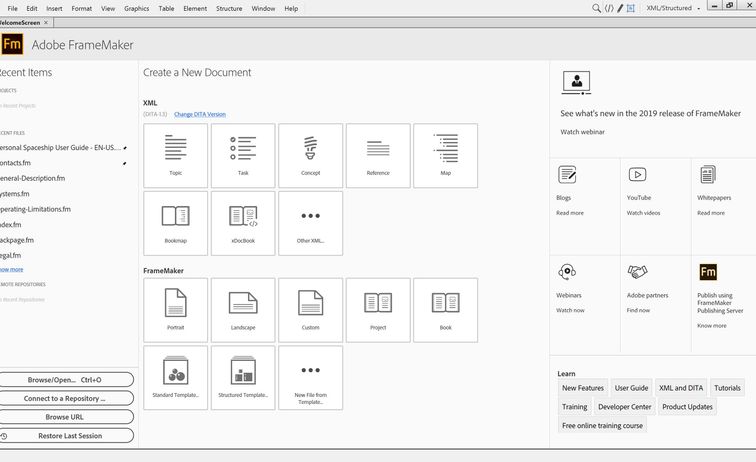Open New File from Template tile

(x=310, y=378)
